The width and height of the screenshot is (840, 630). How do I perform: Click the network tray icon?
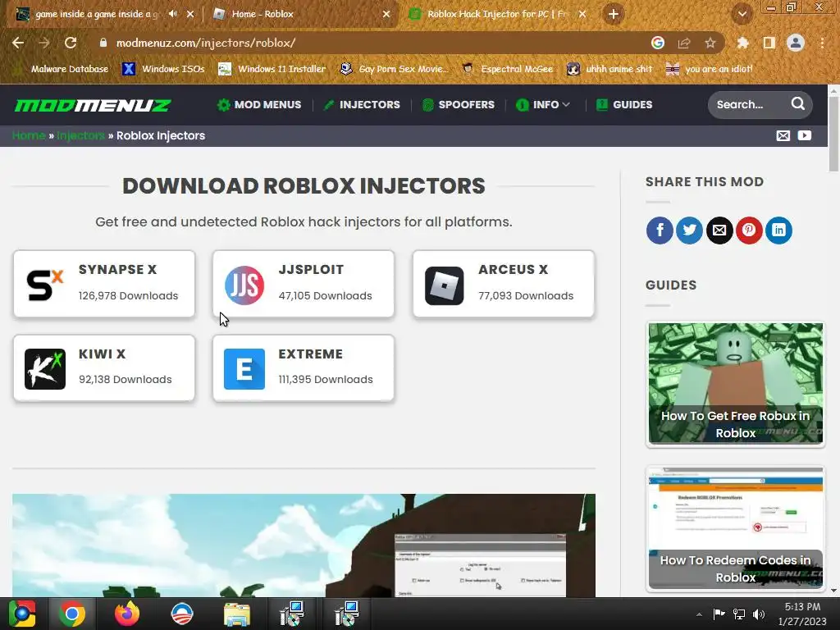point(739,614)
